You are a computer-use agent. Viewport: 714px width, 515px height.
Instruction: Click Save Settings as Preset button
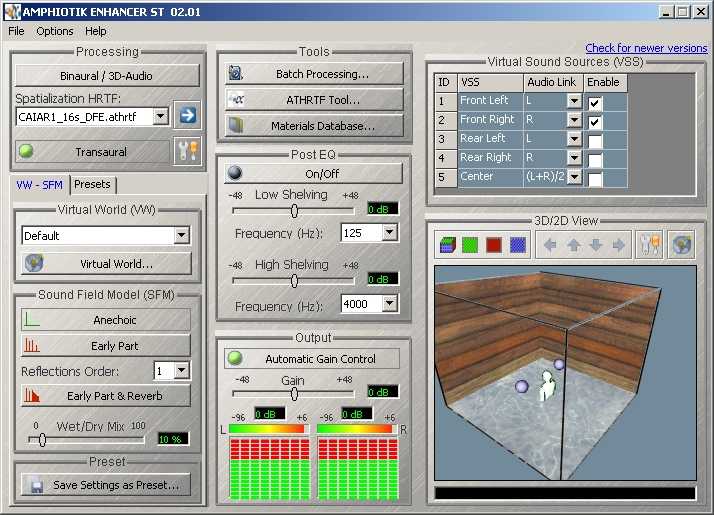tap(106, 484)
